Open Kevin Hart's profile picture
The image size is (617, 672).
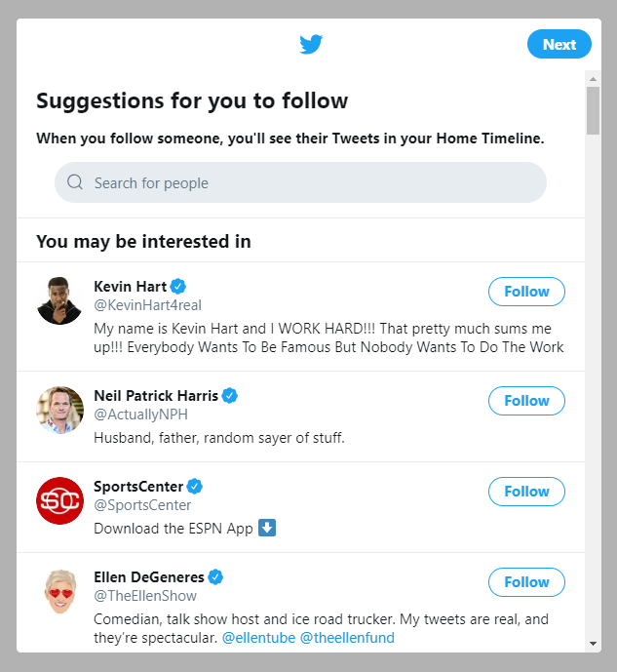click(59, 299)
